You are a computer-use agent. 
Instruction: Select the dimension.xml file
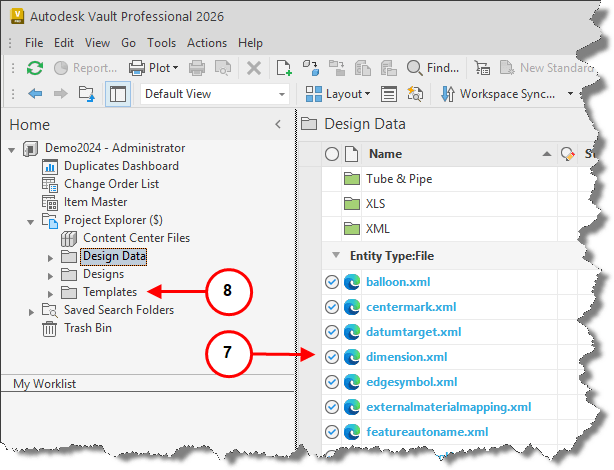[406, 357]
